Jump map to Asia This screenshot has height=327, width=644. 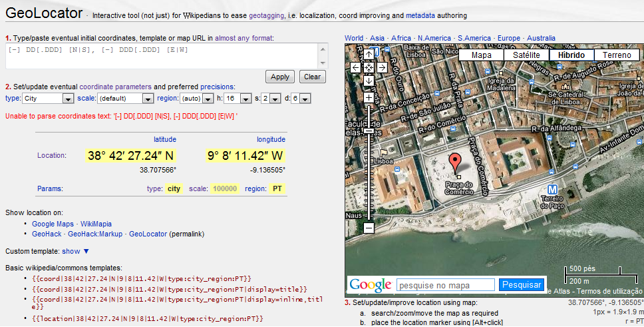tap(377, 38)
